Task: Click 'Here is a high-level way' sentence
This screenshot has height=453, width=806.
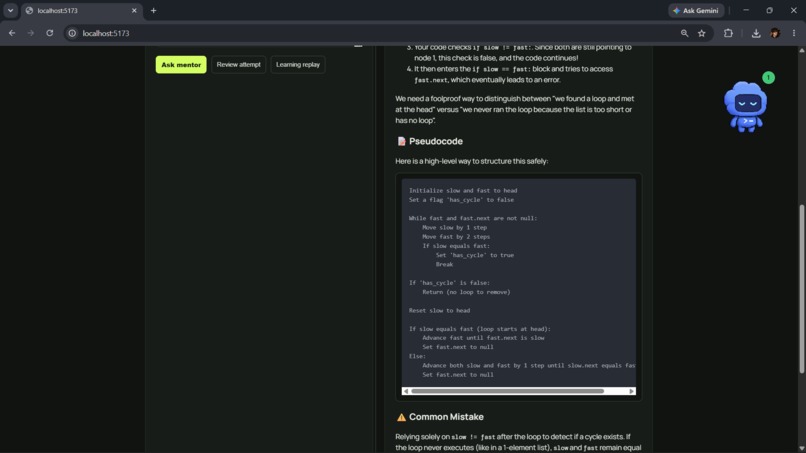Action: tap(471, 161)
